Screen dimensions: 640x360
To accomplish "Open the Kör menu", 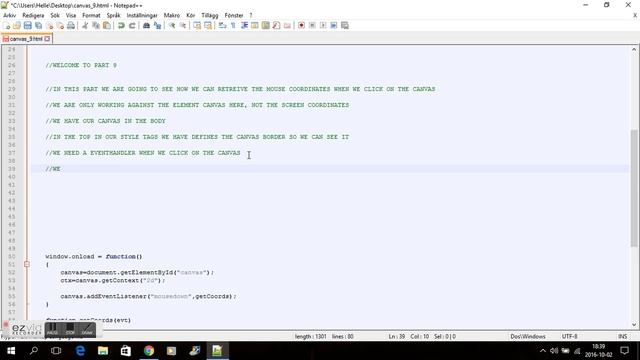I will pyautogui.click(x=191, y=15).
